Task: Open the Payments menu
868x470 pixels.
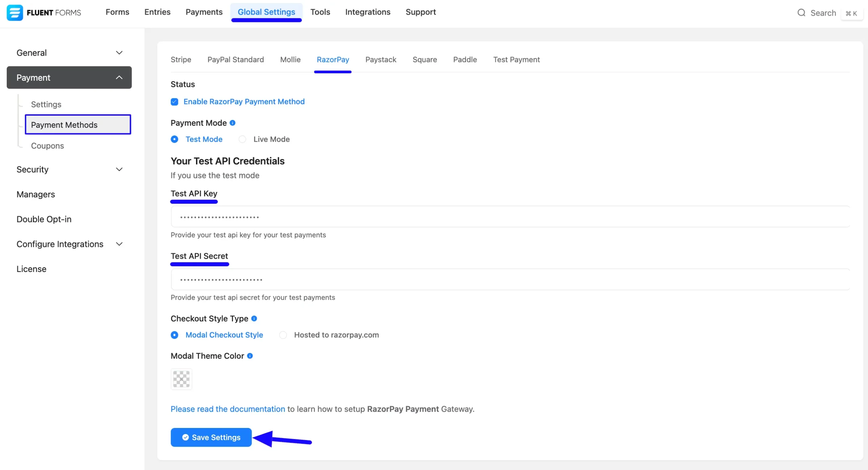Action: pos(204,12)
